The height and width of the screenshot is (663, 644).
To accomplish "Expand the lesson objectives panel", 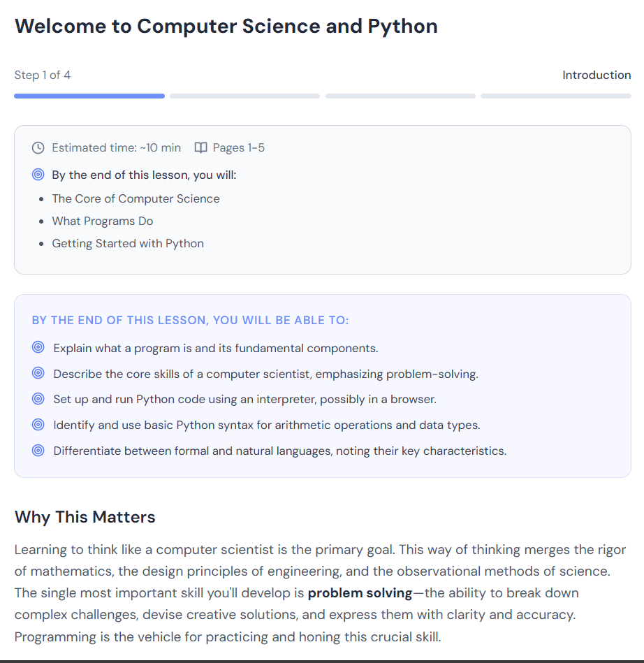I will 189,319.
